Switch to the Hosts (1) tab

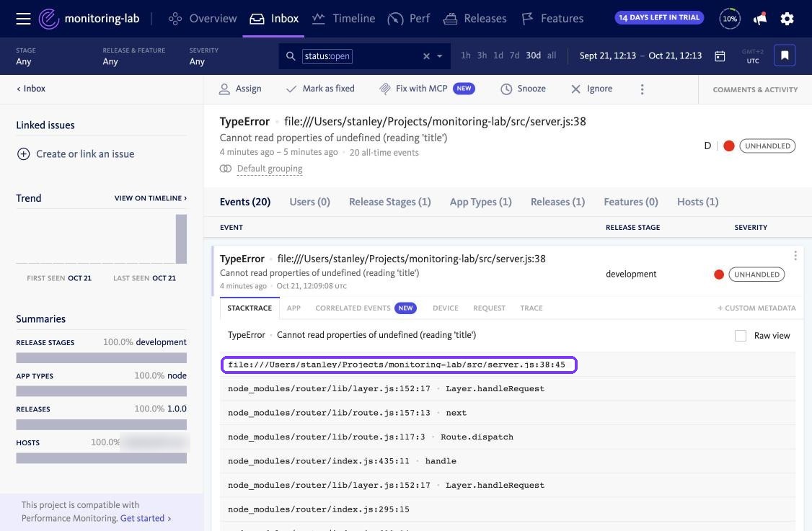[697, 202]
